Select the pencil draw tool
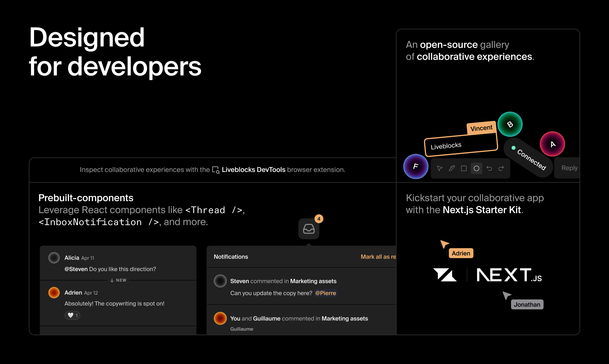The image size is (609, 364). pos(452,168)
